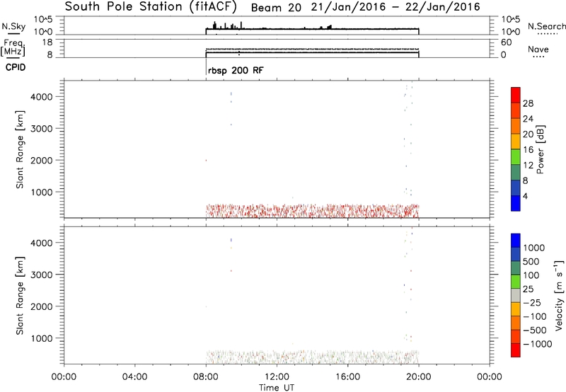Click the 'N.Sky' legend label
Viewport: 566px width, 392px height.
(13, 26)
